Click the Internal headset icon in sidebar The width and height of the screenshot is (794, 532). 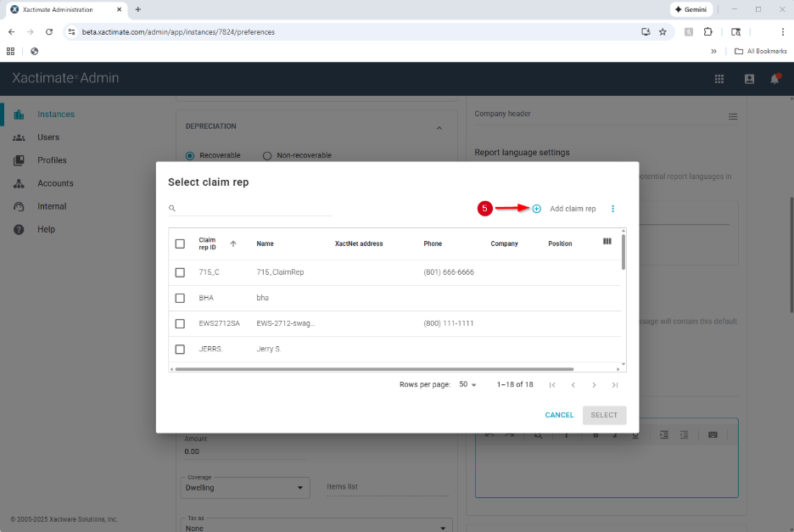click(x=19, y=207)
